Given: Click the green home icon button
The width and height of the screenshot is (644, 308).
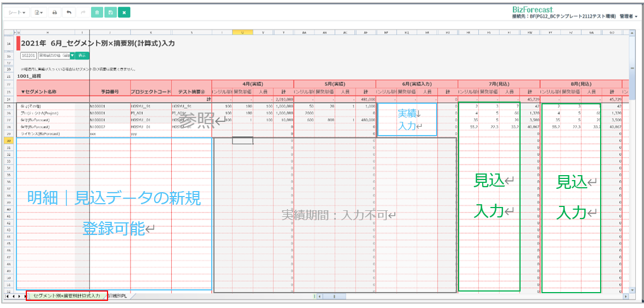Looking at the screenshot, I should 97,12.
